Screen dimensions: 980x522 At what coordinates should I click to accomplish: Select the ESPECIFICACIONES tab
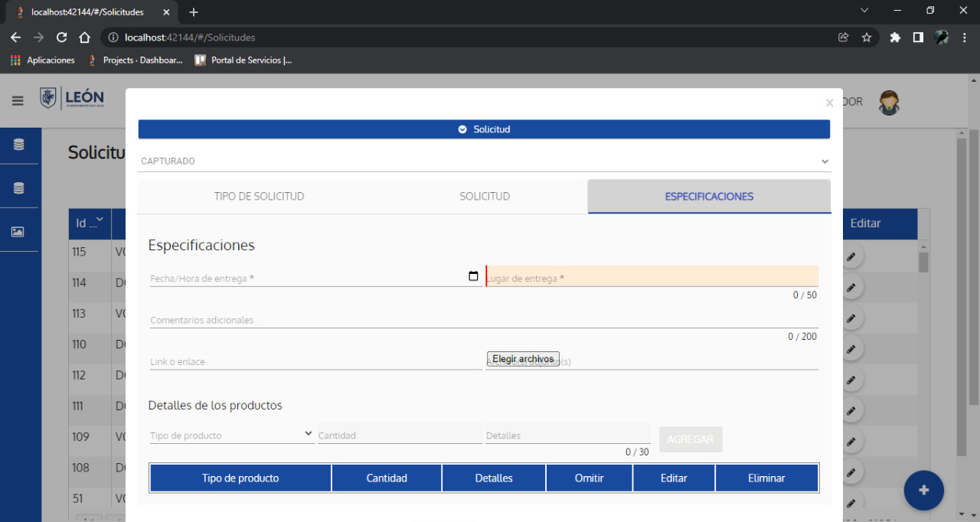pos(709,196)
